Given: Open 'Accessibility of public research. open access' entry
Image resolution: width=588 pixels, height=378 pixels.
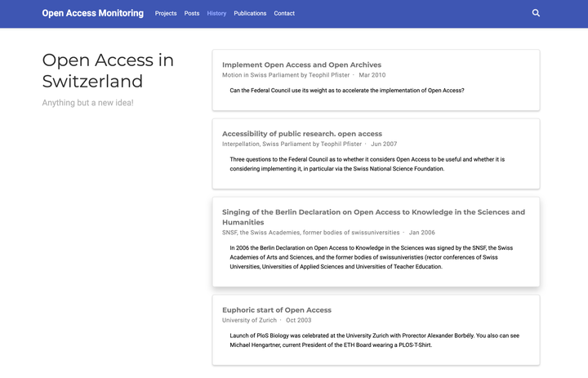Looking at the screenshot, I should [302, 134].
